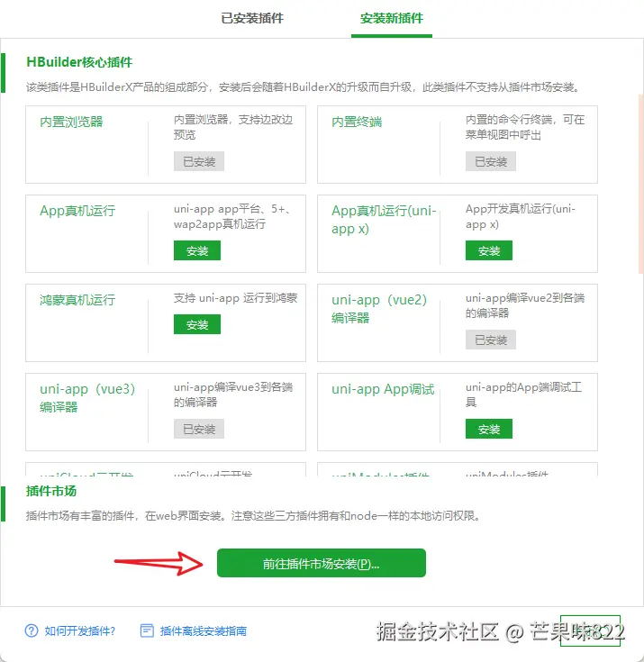644x662 pixels.
Task: Go to plugin market via 前往插件市场安装(P)...
Action: pos(322,563)
